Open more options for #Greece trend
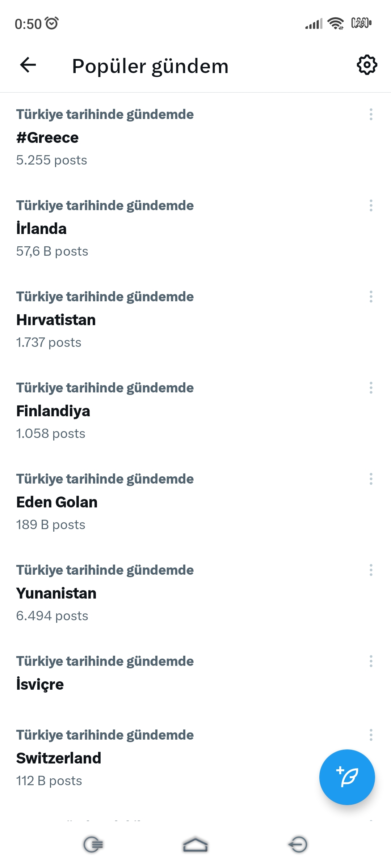Image resolution: width=391 pixels, height=868 pixels. pos(371,114)
